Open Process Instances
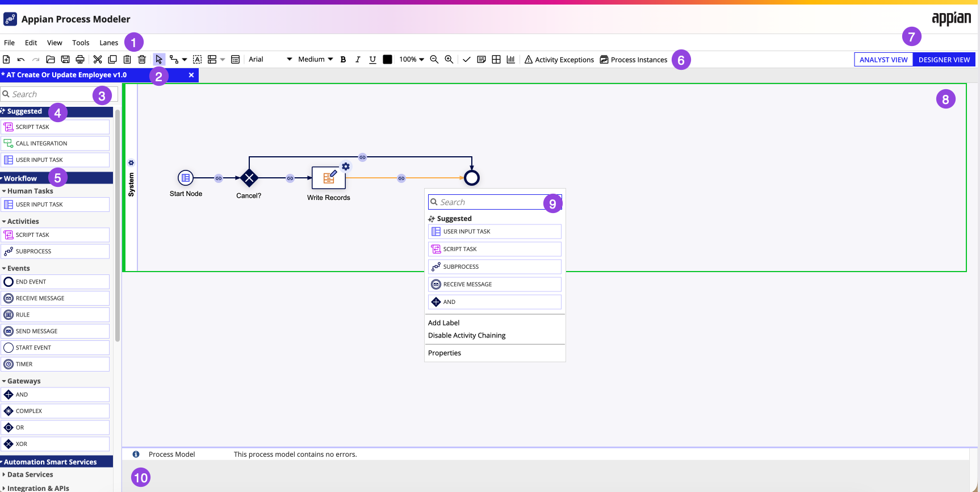The width and height of the screenshot is (980, 492). click(634, 60)
